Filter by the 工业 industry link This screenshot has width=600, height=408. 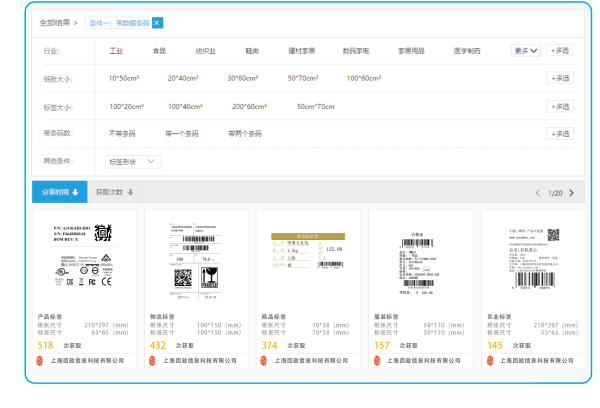pos(115,50)
